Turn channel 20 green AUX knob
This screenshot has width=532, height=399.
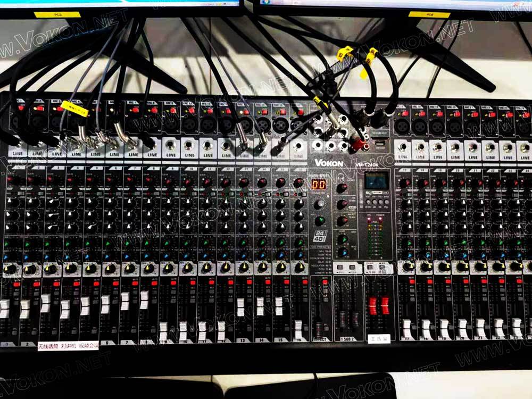click(461, 243)
